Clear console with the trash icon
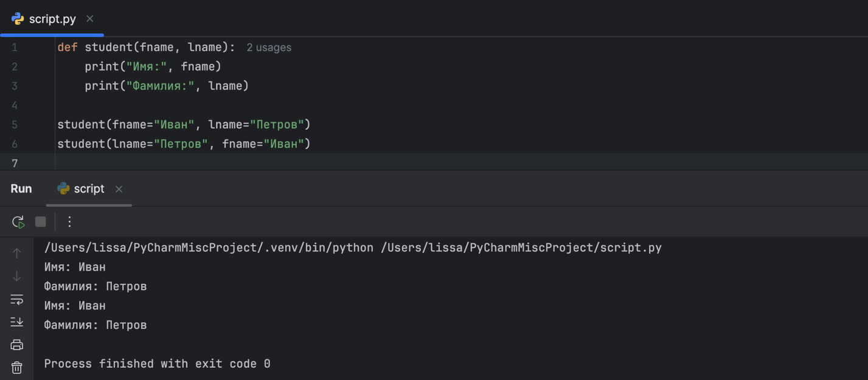 pos(17,367)
